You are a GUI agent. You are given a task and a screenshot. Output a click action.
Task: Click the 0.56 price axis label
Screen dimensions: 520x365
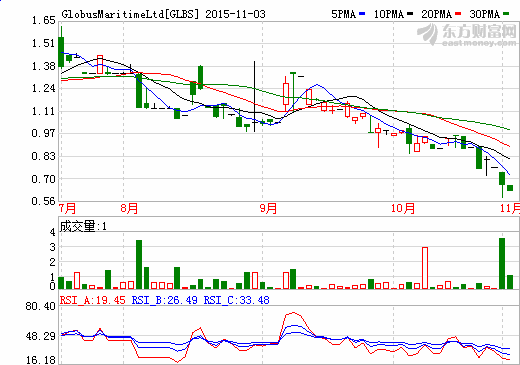coord(43,201)
